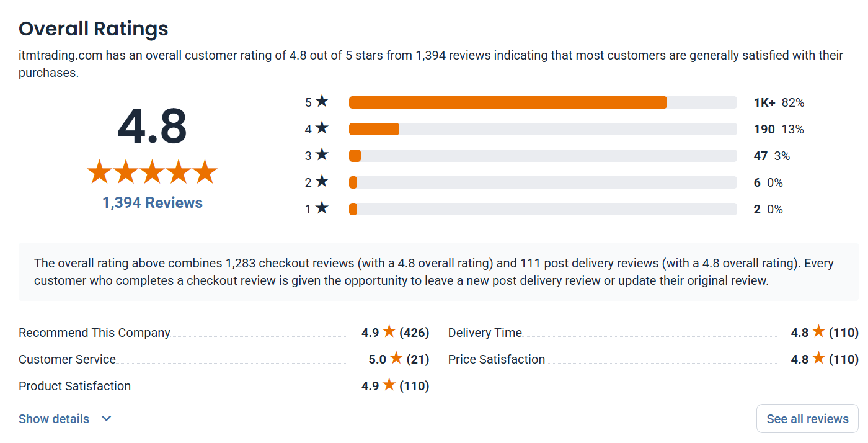Filter by the 5 star orange bar

tap(508, 102)
